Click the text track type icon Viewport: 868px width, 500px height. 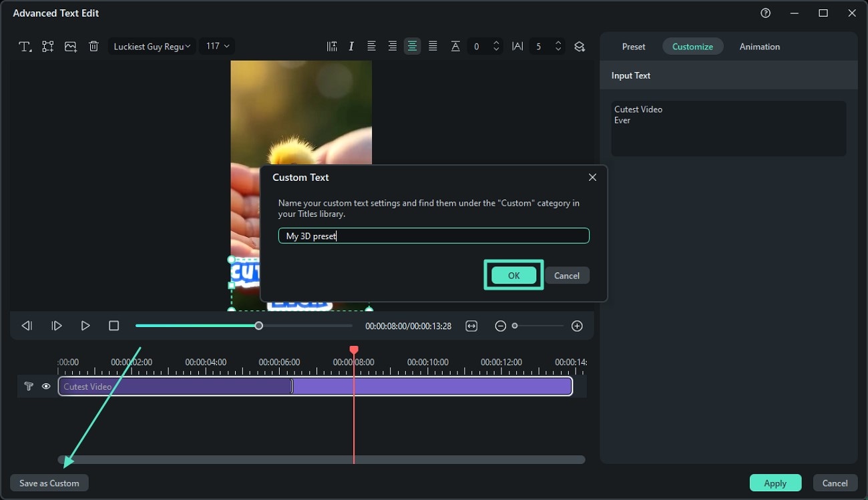pos(29,387)
